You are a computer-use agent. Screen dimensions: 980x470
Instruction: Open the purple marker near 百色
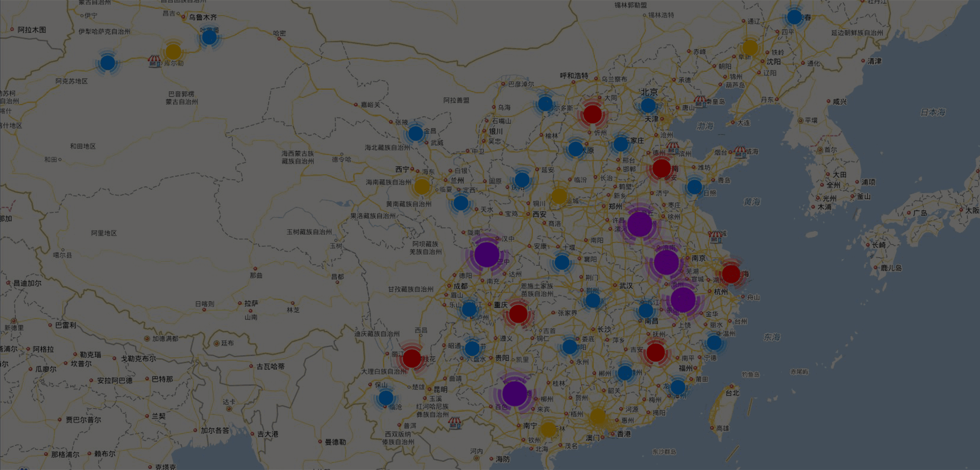click(x=514, y=393)
